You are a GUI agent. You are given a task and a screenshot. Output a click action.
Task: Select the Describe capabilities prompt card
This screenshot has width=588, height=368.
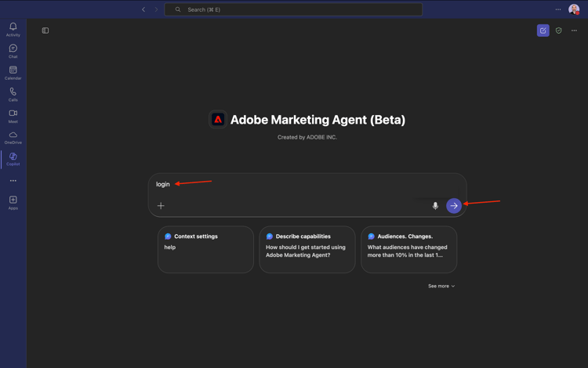[307, 249]
